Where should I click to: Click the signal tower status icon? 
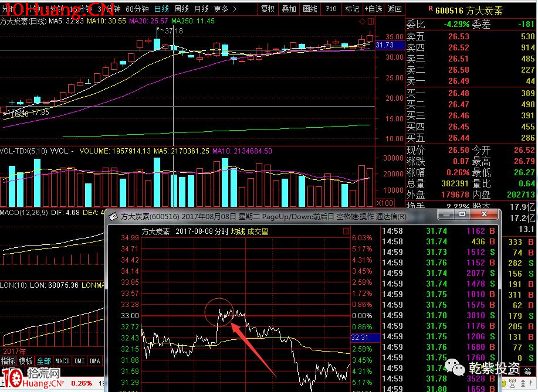click(512, 383)
